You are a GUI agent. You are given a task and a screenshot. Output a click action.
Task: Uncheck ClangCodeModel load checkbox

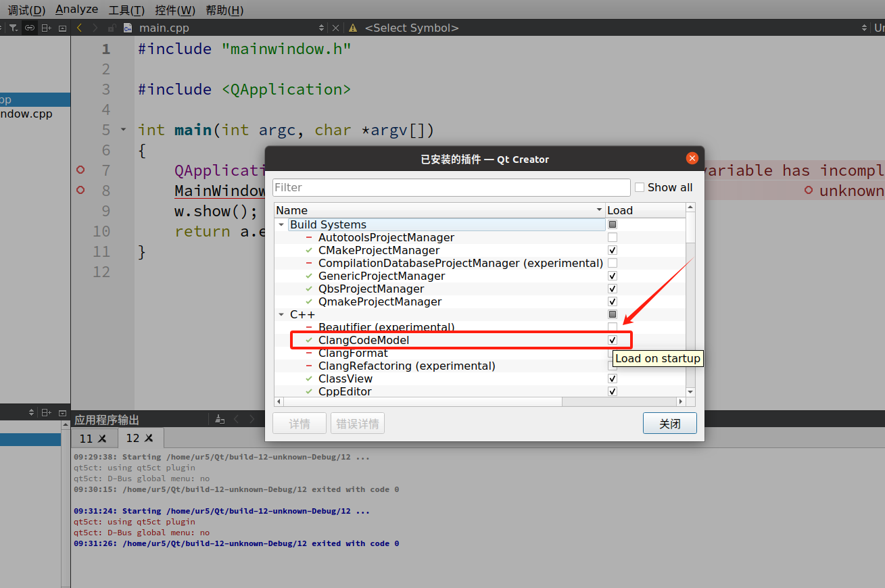pyautogui.click(x=613, y=340)
